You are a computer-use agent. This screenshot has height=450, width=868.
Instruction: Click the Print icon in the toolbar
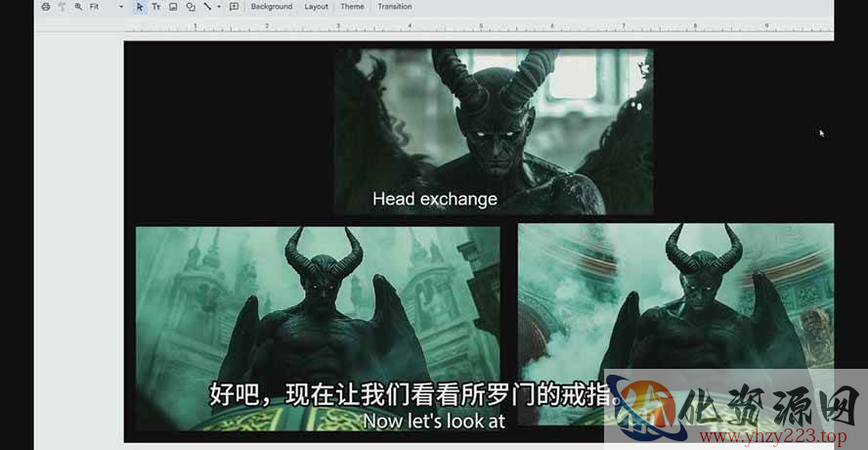(46, 7)
